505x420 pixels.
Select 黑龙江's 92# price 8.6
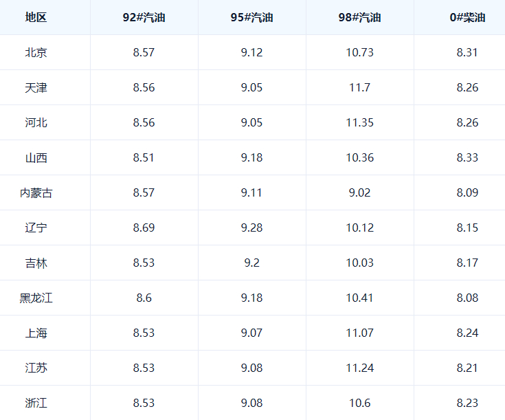point(144,298)
